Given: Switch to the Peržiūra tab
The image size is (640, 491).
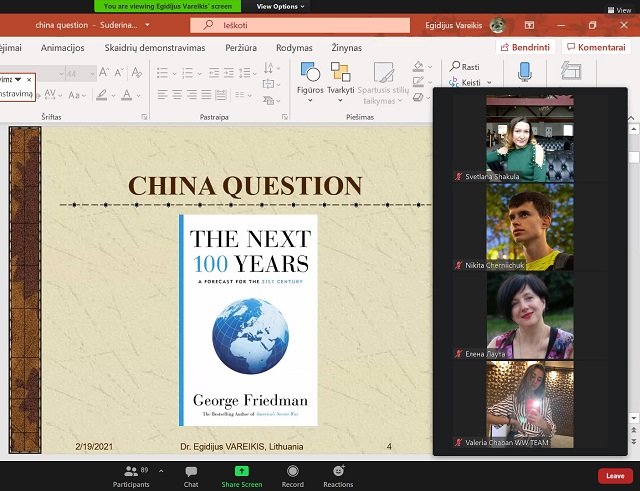Looking at the screenshot, I should (243, 47).
